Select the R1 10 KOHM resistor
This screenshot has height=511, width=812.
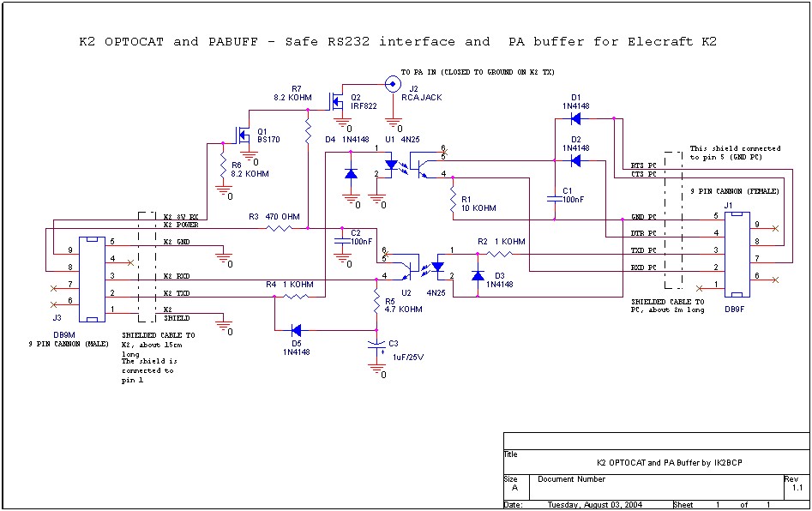click(x=452, y=201)
